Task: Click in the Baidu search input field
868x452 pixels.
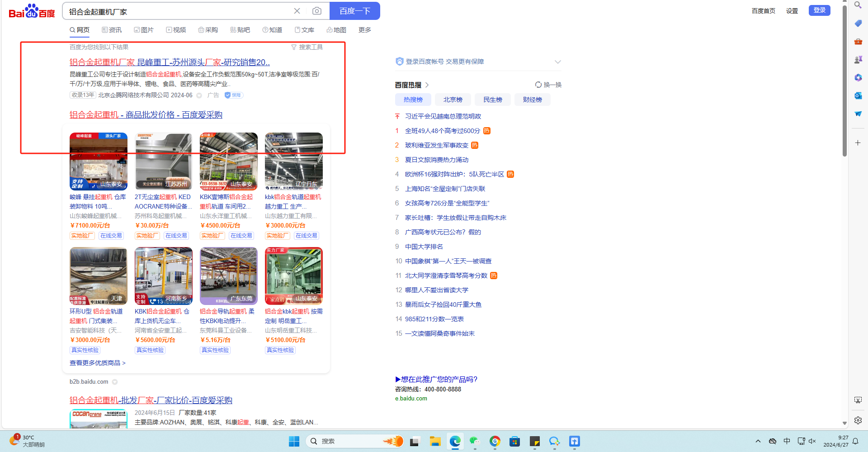Action: click(179, 11)
